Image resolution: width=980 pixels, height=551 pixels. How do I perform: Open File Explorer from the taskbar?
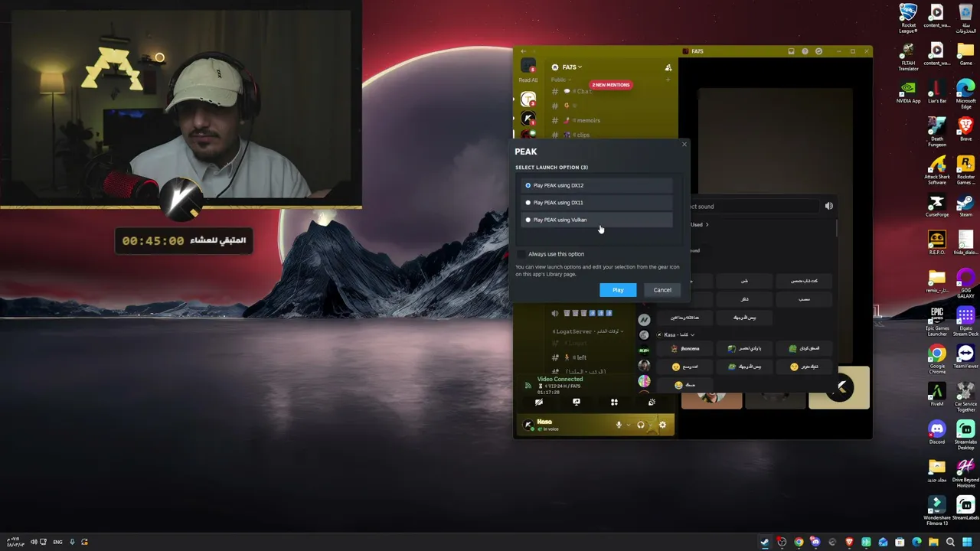[933, 542]
